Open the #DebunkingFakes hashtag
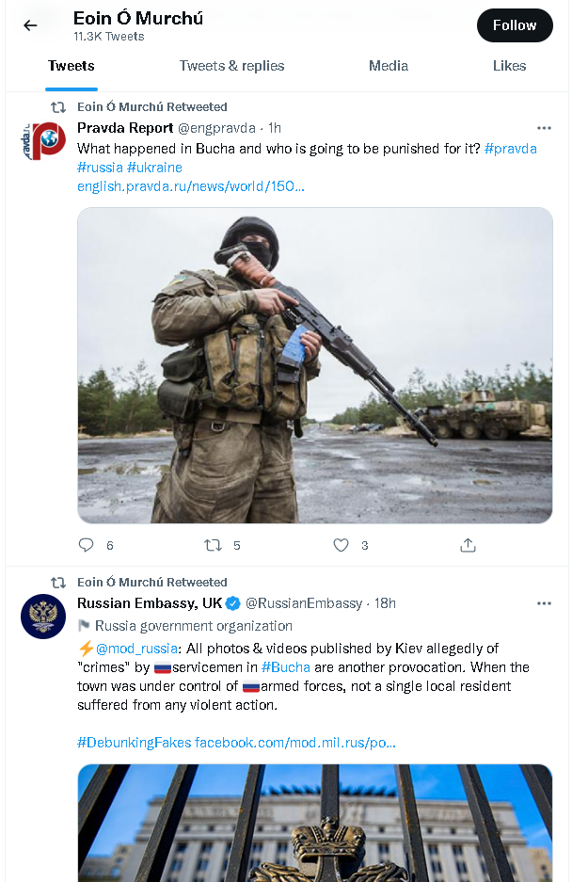The image size is (588, 882). coord(134,743)
